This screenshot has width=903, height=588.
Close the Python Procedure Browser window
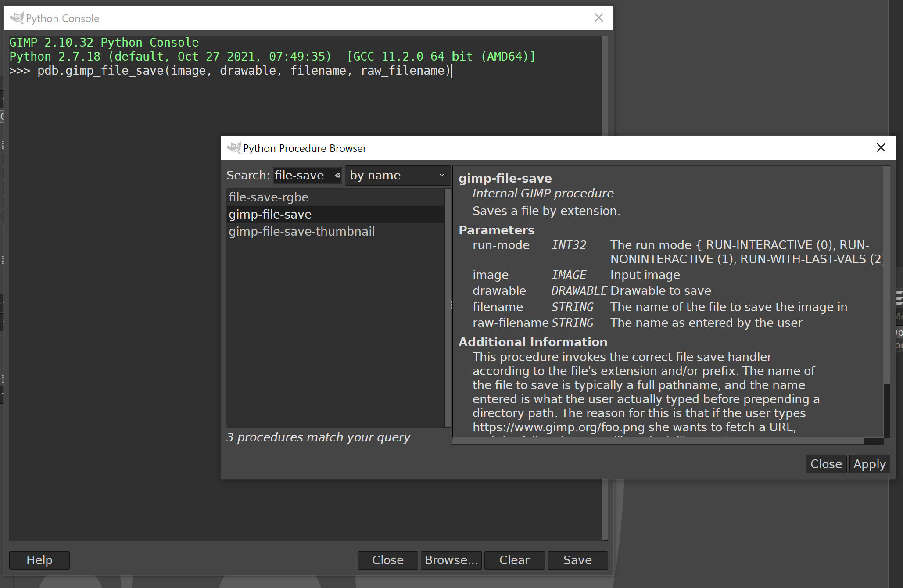click(881, 147)
